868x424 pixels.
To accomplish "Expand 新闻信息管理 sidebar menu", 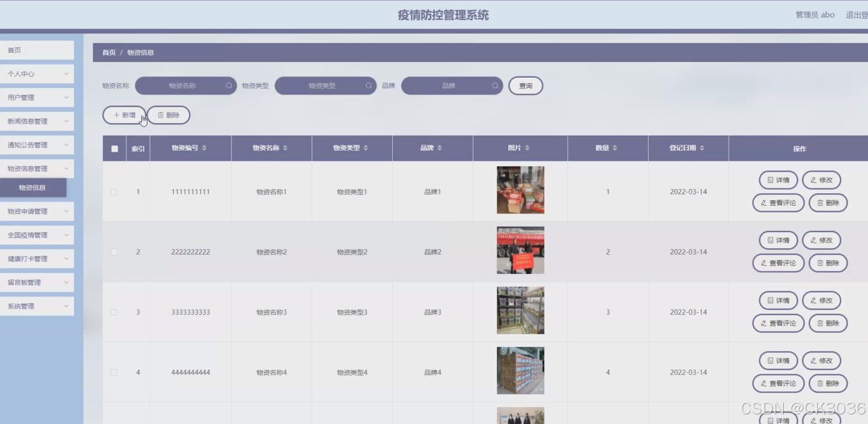I will pyautogui.click(x=37, y=121).
